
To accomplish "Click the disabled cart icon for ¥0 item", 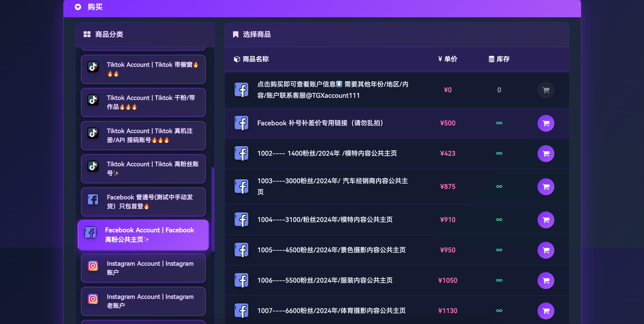I will [545, 90].
